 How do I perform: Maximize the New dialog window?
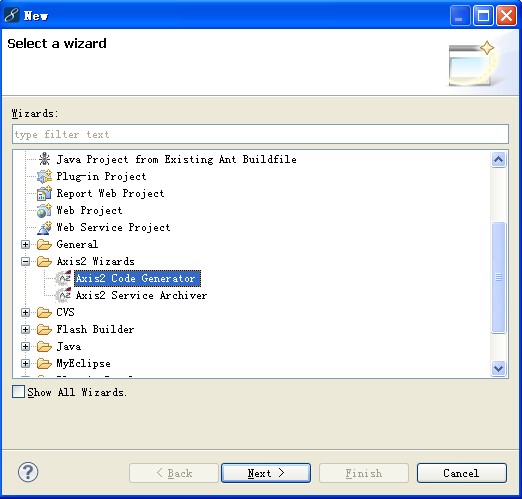(483, 15)
